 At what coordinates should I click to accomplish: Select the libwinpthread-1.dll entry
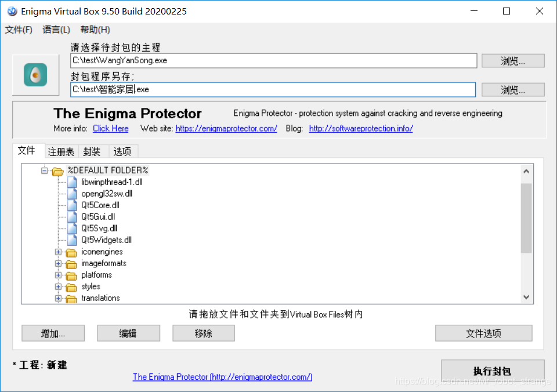tap(112, 182)
